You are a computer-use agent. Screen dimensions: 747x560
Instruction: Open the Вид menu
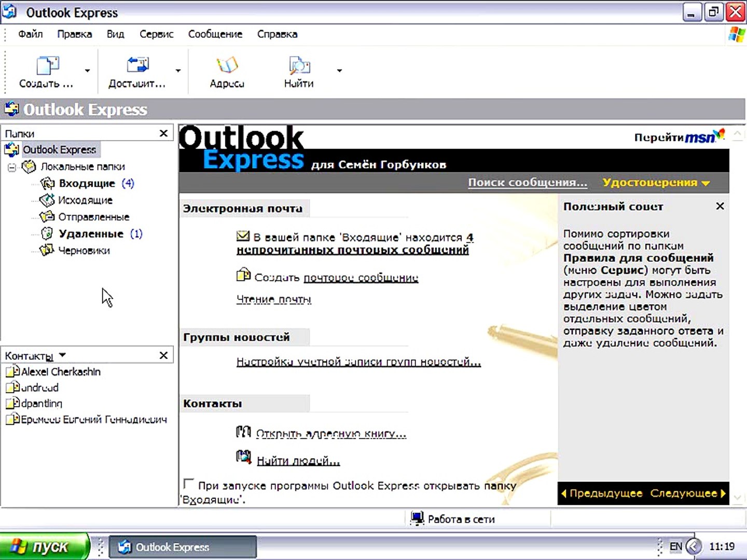pos(115,34)
